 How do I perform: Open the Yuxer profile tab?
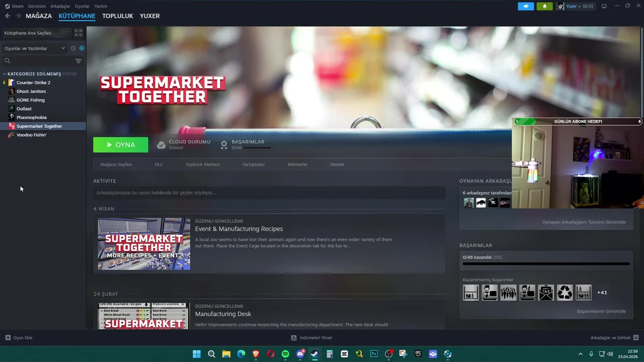(150, 16)
